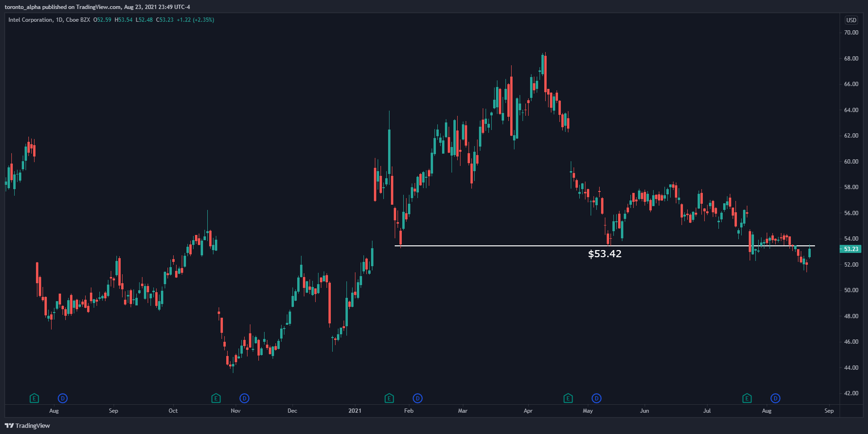Image resolution: width=868 pixels, height=434 pixels.
Task: Click the 50.00 price axis label
Action: coord(851,290)
